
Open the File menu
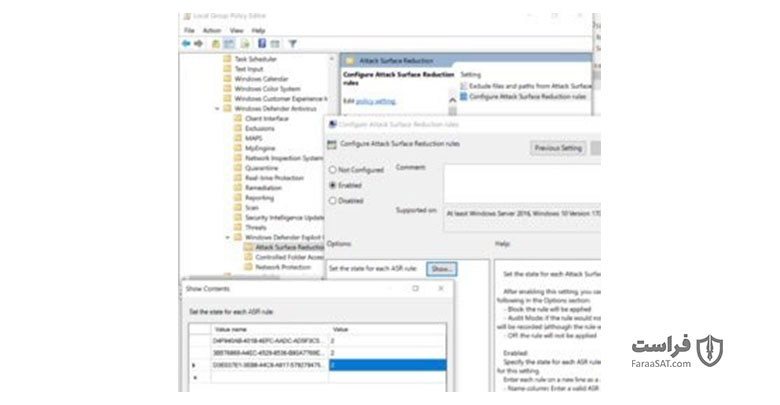pos(189,30)
